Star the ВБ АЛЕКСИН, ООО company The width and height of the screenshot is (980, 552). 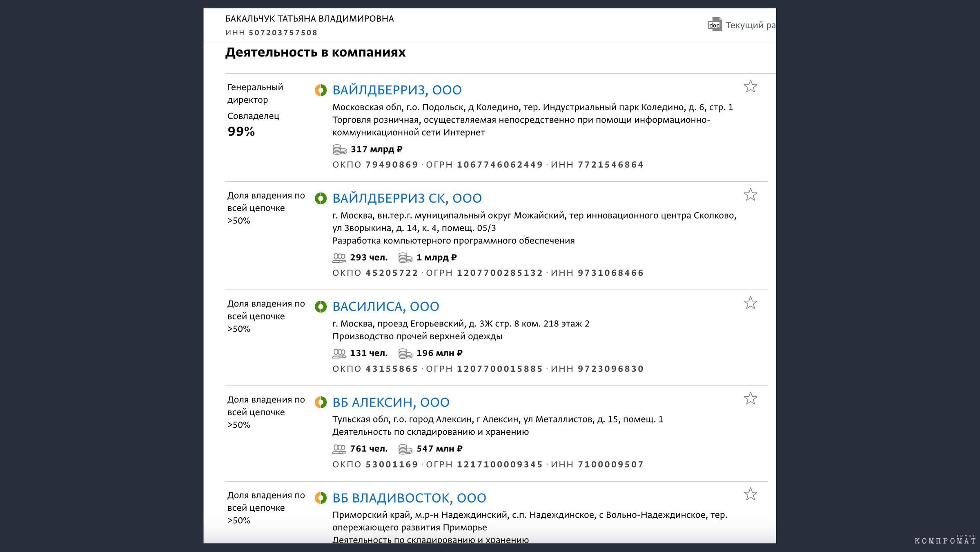(x=750, y=398)
